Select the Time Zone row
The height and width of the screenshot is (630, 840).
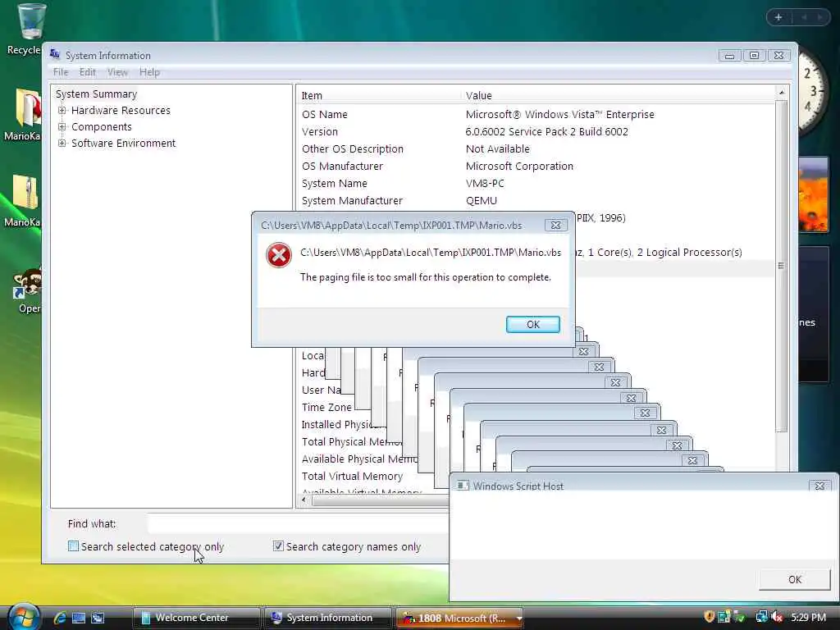point(326,407)
